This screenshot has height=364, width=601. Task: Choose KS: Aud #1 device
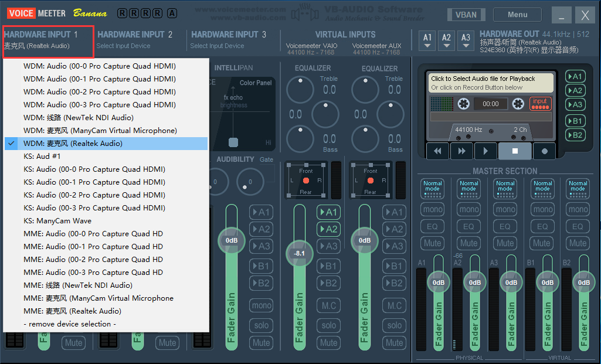click(x=106, y=157)
